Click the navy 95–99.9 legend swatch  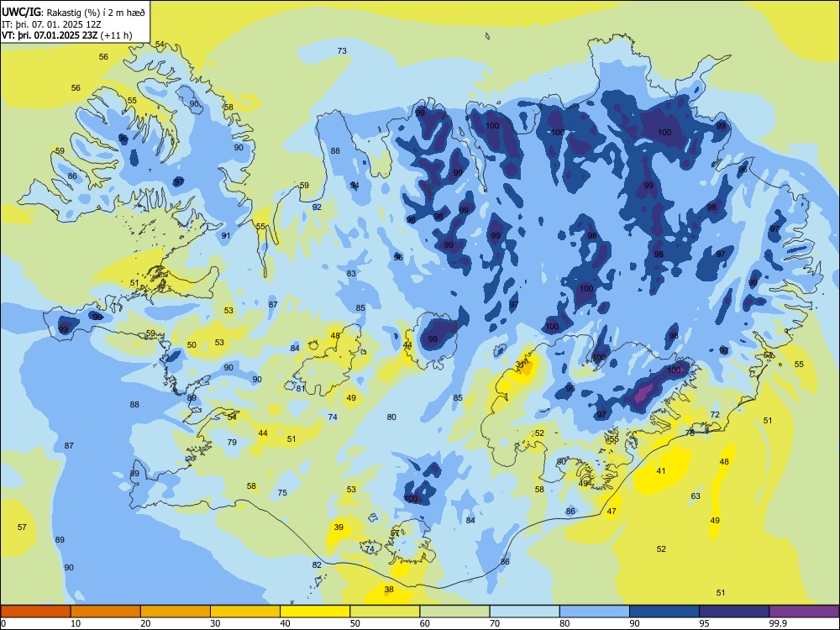coord(734,612)
